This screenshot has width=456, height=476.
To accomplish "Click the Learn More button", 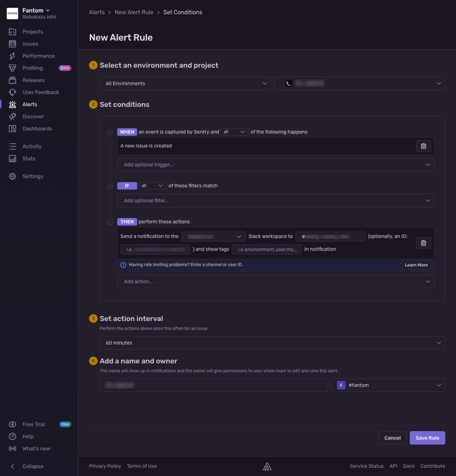I will click(x=416, y=265).
